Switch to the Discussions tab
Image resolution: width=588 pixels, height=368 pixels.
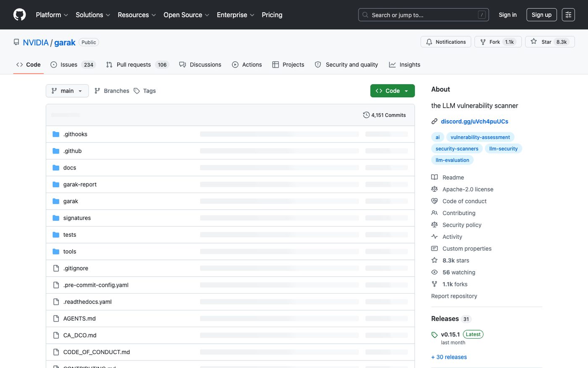200,65
